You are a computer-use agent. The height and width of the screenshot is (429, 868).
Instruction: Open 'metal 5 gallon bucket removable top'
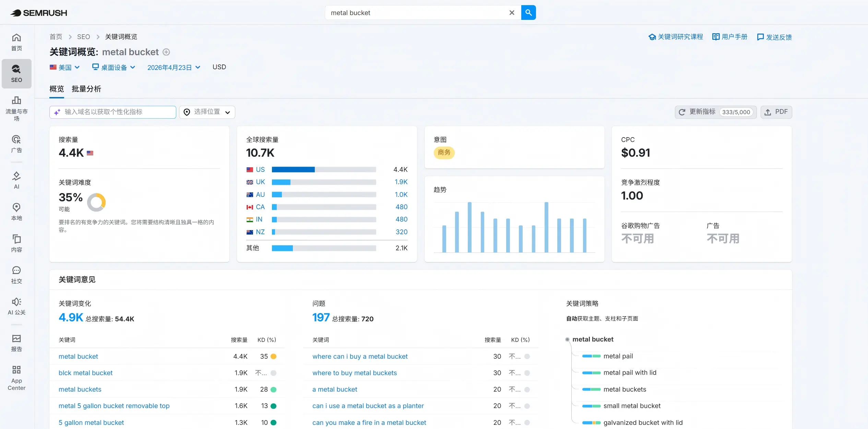[x=114, y=406]
